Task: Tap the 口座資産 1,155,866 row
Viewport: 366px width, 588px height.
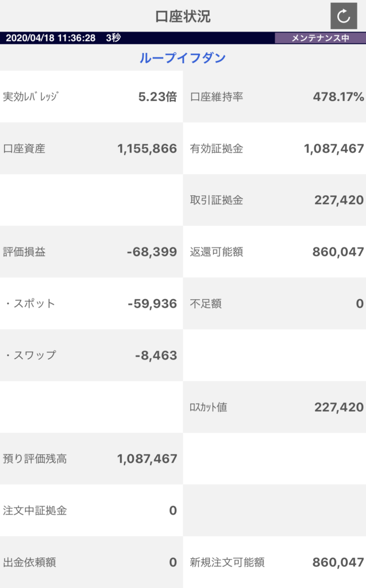Action: pos(91,148)
